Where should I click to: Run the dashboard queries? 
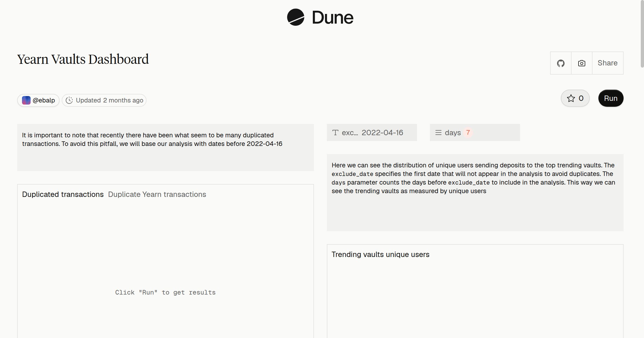[611, 98]
